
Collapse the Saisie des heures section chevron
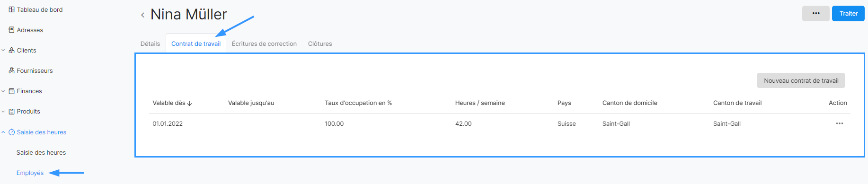tap(3, 132)
